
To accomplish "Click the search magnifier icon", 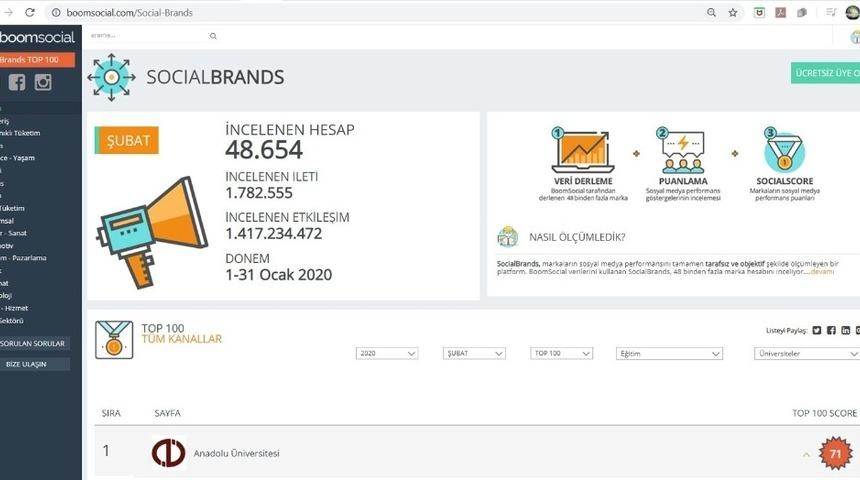I will (213, 36).
